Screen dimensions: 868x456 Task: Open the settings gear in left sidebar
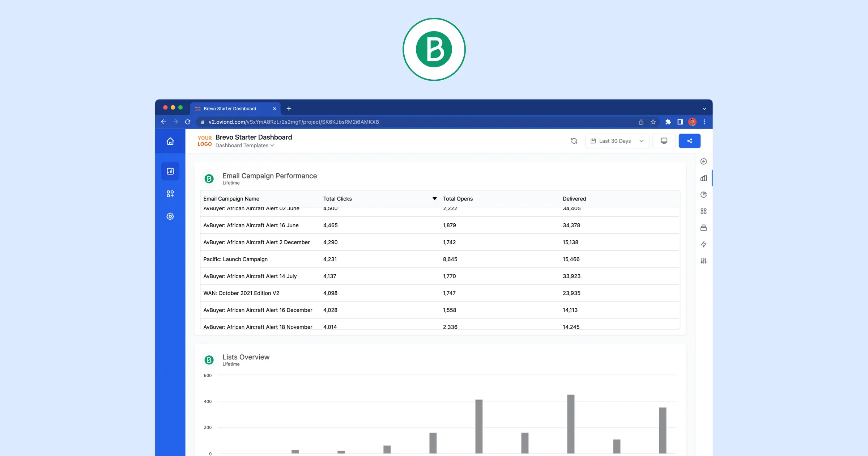[170, 216]
